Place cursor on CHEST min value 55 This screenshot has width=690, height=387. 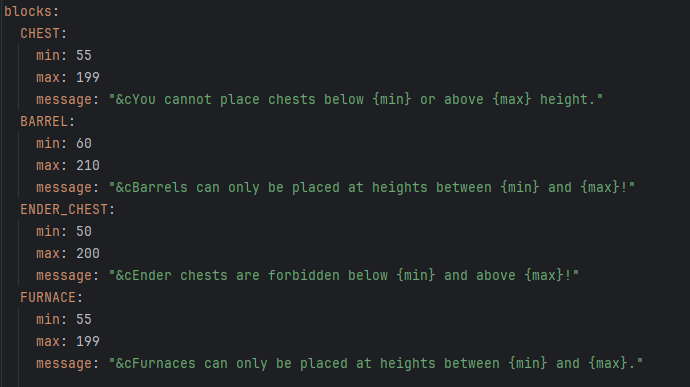[84, 55]
